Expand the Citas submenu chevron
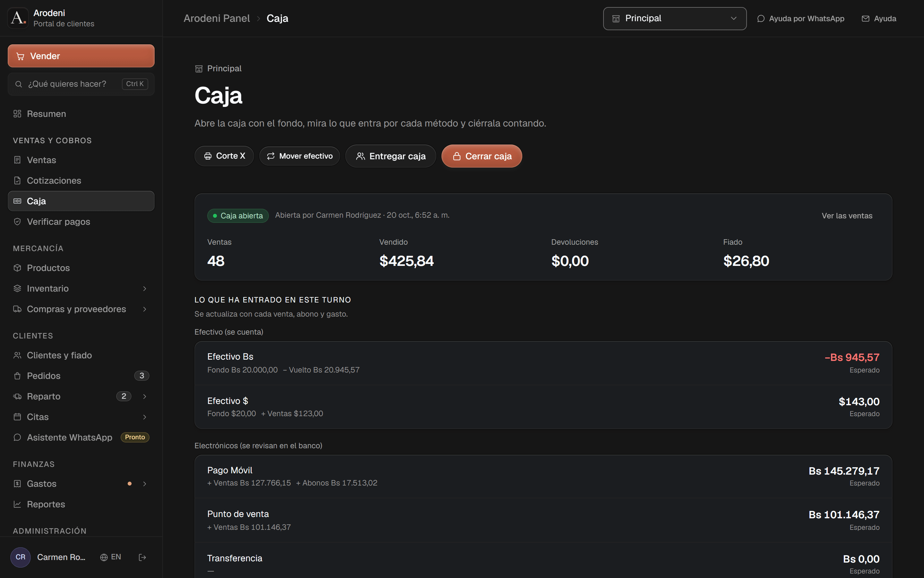This screenshot has width=924, height=578. coord(145,417)
